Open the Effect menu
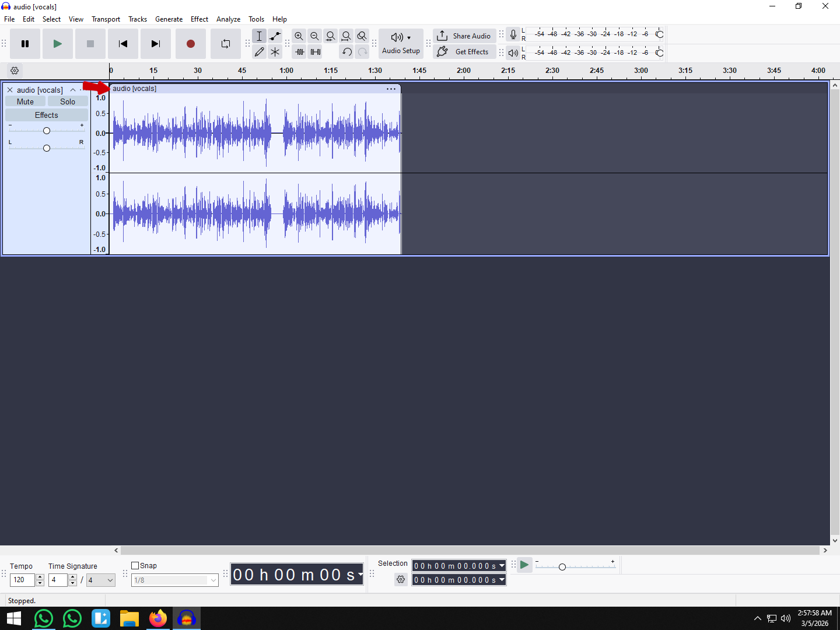 pyautogui.click(x=199, y=19)
